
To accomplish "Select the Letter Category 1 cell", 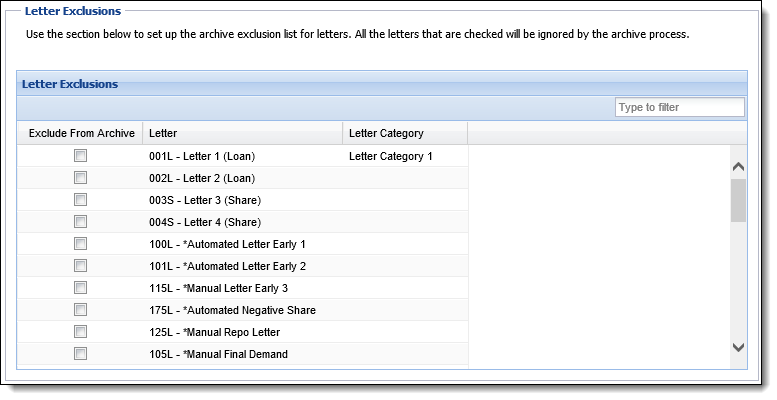I will [x=390, y=156].
